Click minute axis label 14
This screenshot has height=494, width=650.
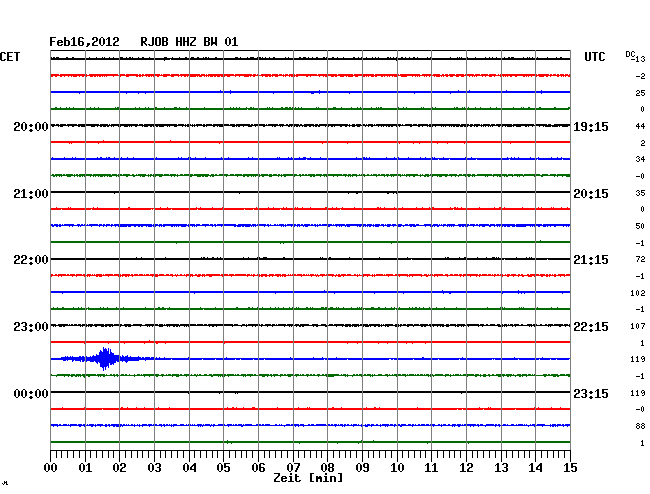point(535,467)
